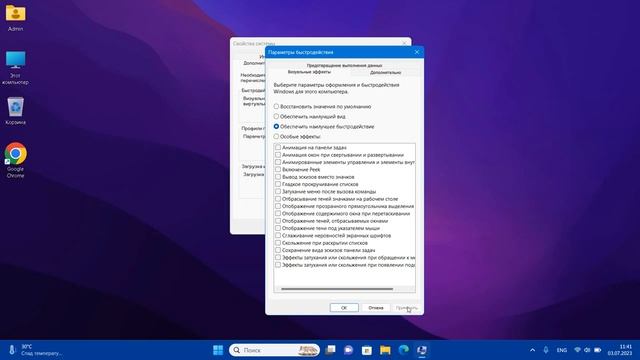
Task: Enable 'Затухание меню после вызова команды'
Action: tap(278, 191)
